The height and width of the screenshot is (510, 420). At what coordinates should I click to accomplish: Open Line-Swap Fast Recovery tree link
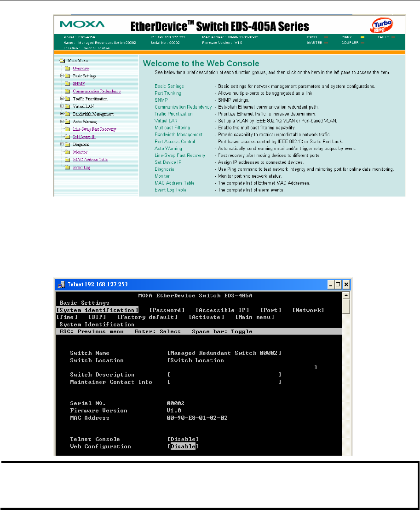(94, 129)
